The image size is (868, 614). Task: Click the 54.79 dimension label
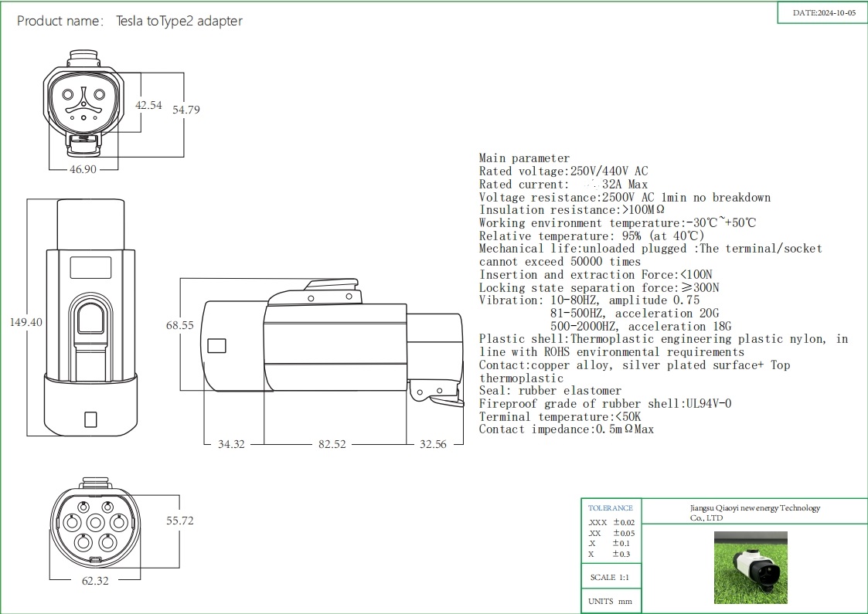click(186, 110)
